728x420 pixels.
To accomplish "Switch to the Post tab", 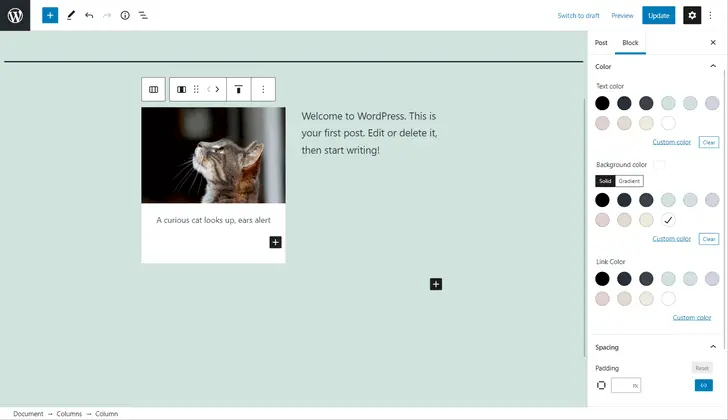I will (601, 43).
